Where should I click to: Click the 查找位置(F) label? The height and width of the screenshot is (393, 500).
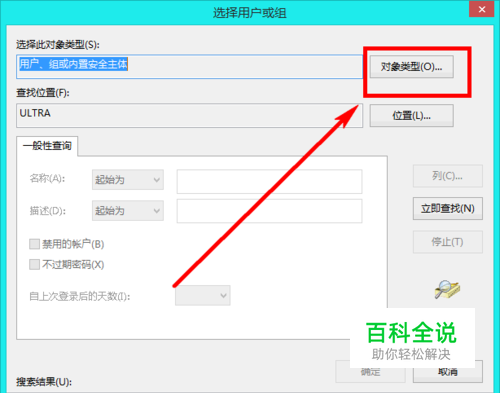click(43, 93)
